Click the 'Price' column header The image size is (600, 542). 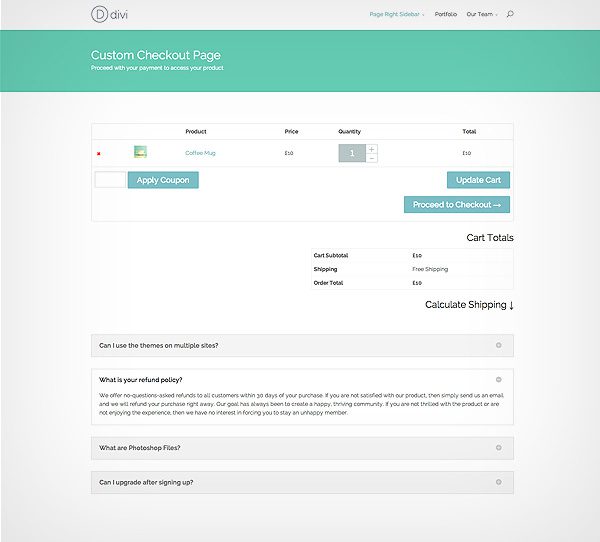click(x=291, y=132)
